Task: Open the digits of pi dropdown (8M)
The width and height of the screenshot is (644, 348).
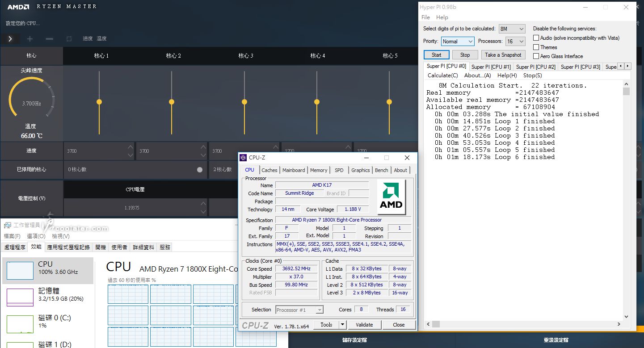Action: 512,29
